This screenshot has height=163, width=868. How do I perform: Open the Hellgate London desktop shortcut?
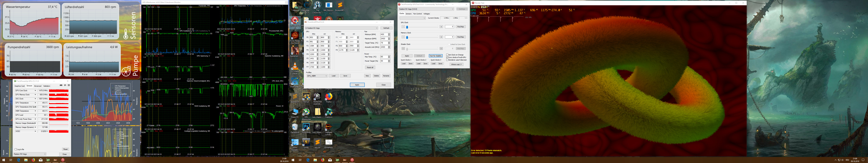[328, 129]
